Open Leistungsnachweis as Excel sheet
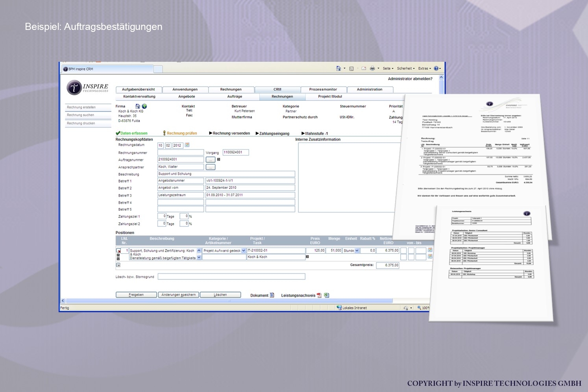Image resolution: width=588 pixels, height=392 pixels. click(326, 295)
